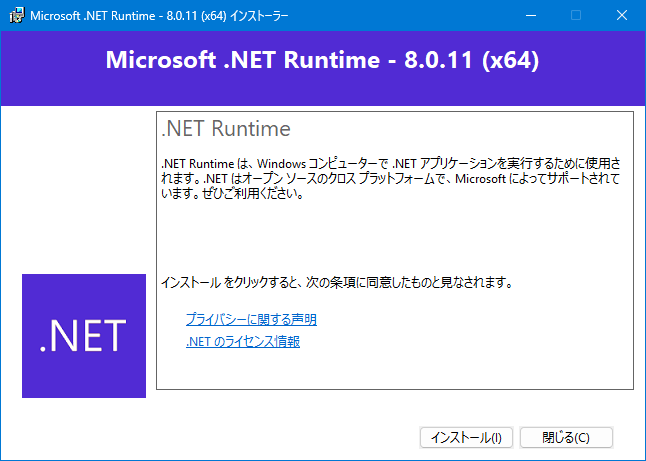Click the blank area below the license link
Screen dimensions: 646x461
pyautogui.click(x=395, y=369)
